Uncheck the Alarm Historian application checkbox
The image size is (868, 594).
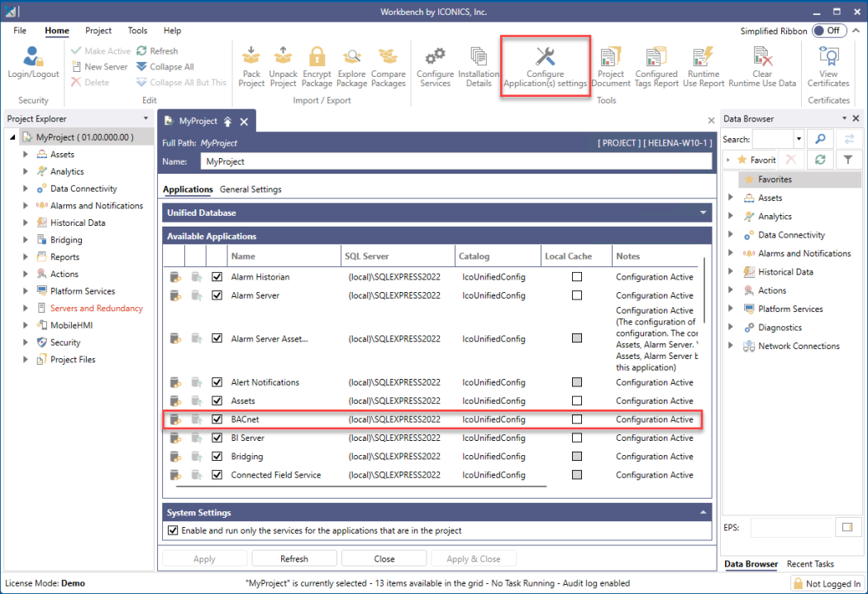pyautogui.click(x=217, y=276)
